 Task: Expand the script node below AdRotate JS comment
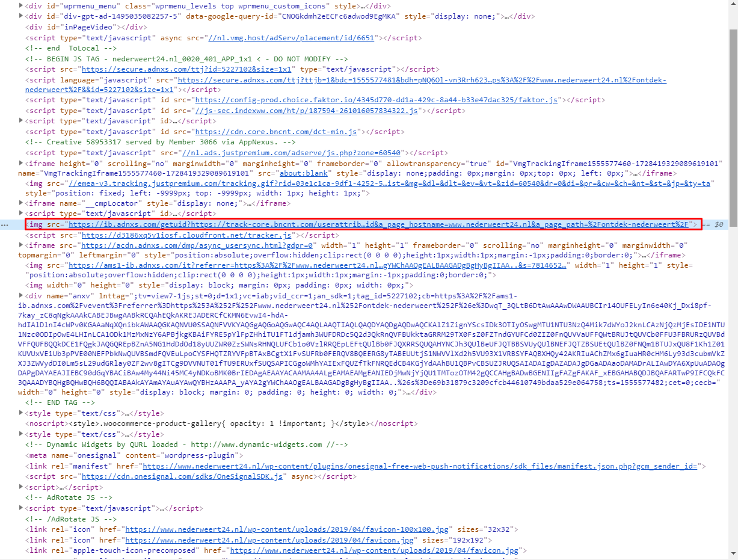pos(22,508)
